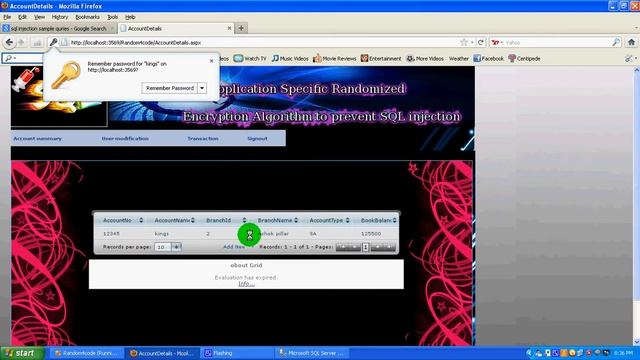Open the More Videos bookmark
The height and width of the screenshot is (360, 640).
[425, 58]
